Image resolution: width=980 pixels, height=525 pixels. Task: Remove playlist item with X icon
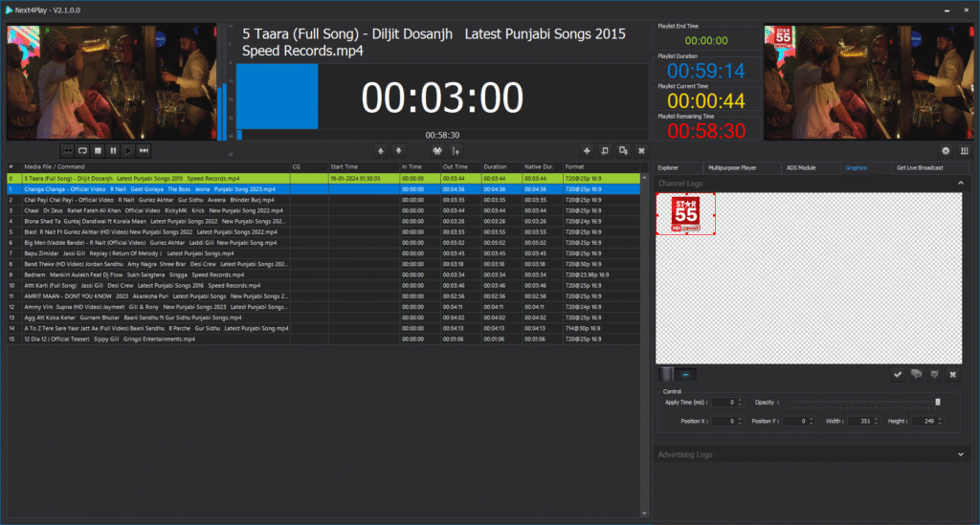(641, 150)
